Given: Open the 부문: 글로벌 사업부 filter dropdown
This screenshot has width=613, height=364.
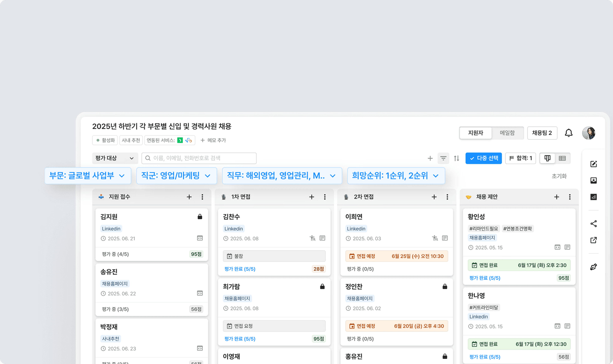Looking at the screenshot, I should coord(88,176).
